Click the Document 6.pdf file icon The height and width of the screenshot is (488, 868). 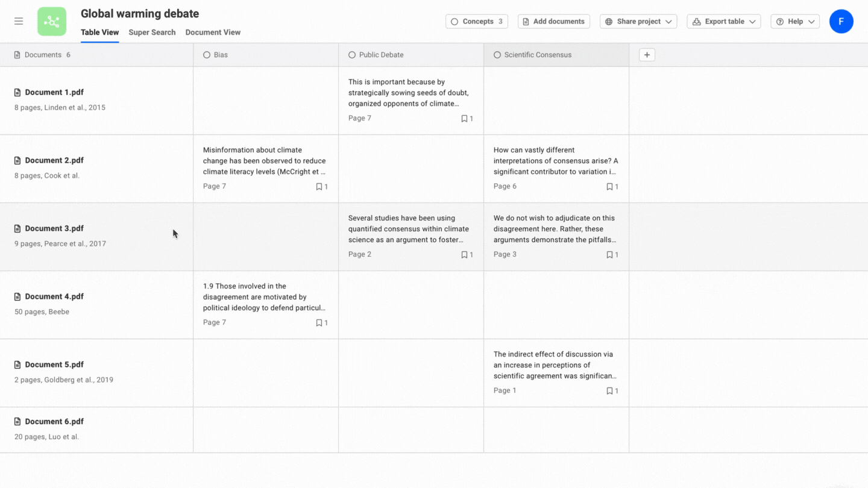18,422
